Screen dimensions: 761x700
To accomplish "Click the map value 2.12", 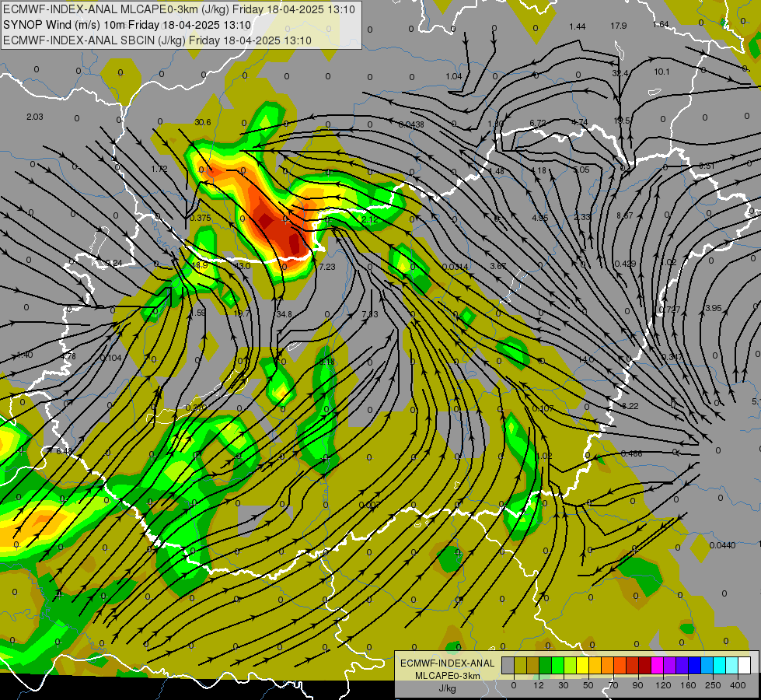I will [x=370, y=219].
